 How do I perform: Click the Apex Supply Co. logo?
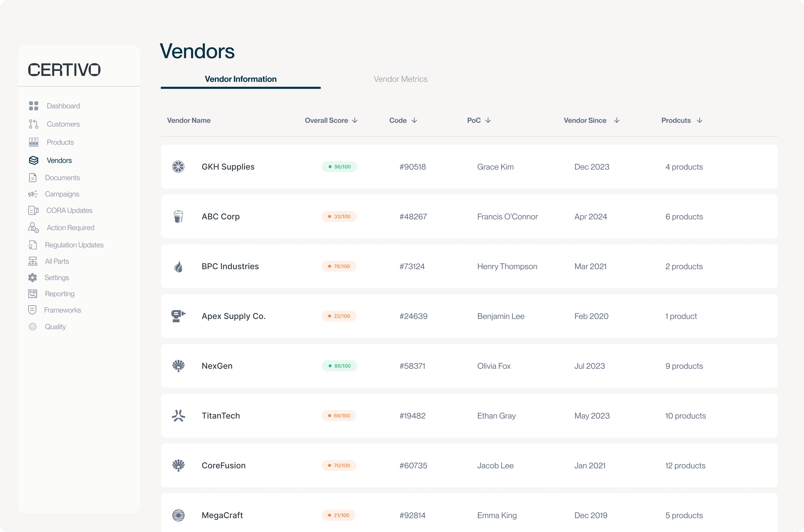[178, 316]
